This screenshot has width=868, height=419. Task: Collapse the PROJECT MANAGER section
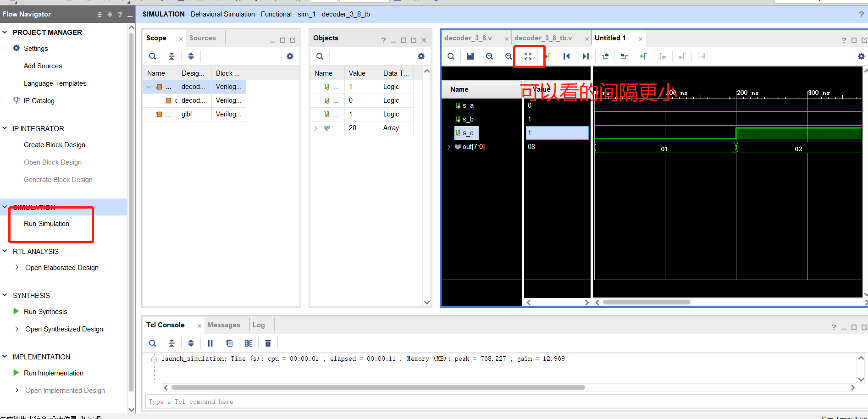click(5, 32)
